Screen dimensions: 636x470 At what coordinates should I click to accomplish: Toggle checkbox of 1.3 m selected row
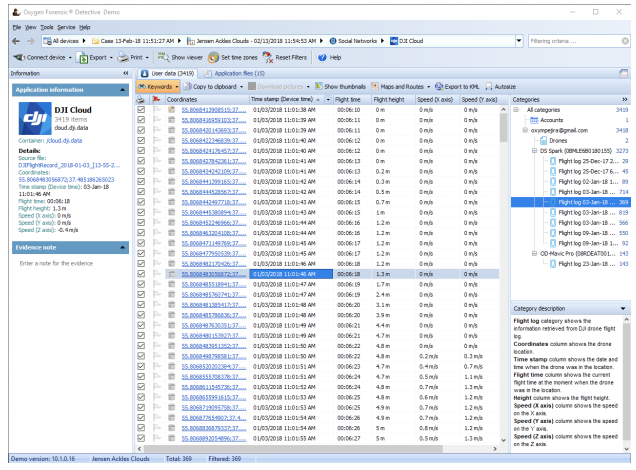pos(141,274)
